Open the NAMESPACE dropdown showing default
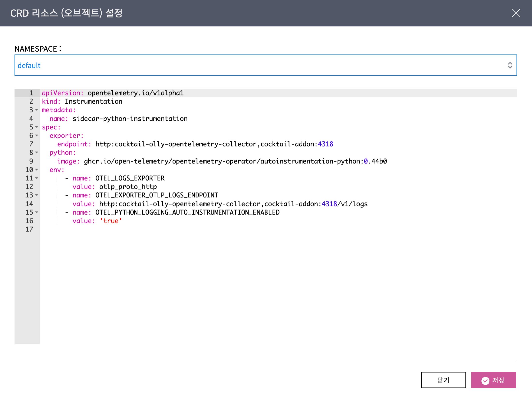This screenshot has width=532, height=403. 266,65
